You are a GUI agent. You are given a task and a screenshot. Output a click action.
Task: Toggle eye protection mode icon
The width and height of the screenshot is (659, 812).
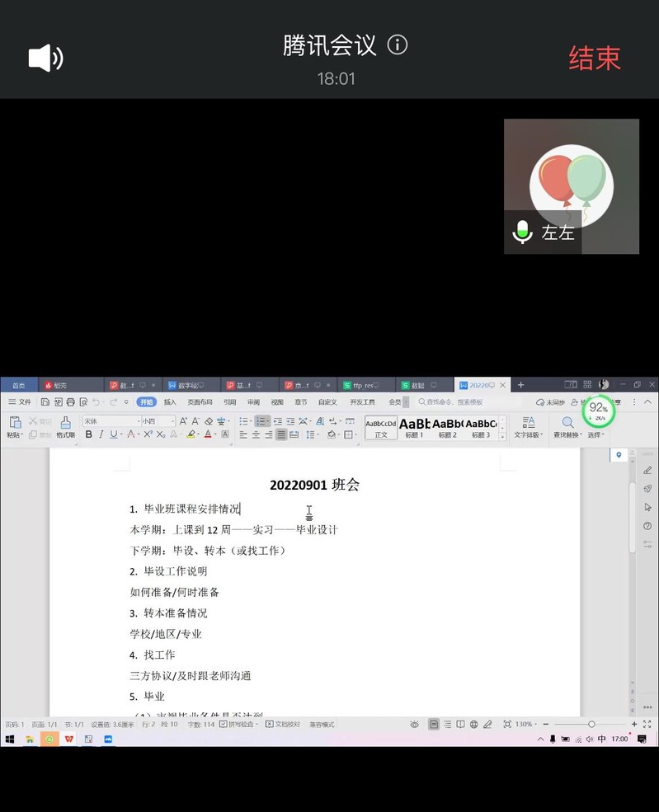tap(415, 724)
